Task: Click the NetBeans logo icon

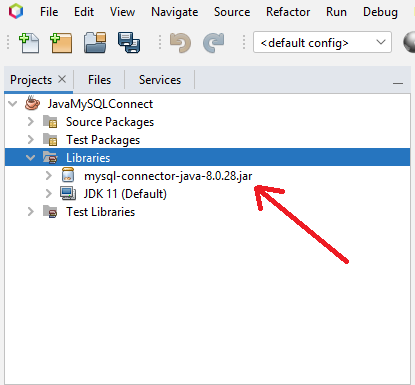Action: click(16, 11)
